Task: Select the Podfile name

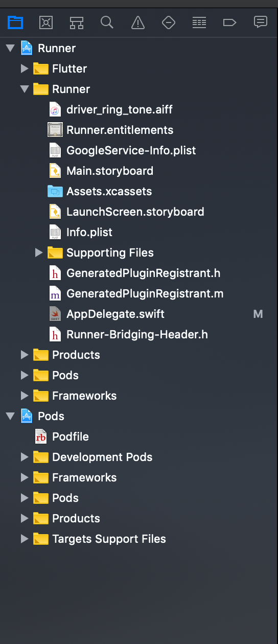Action: click(71, 436)
